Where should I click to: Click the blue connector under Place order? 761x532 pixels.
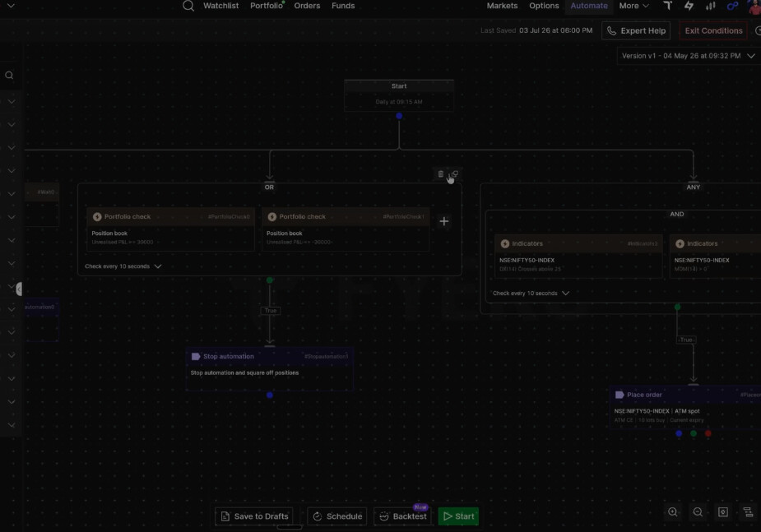679,433
